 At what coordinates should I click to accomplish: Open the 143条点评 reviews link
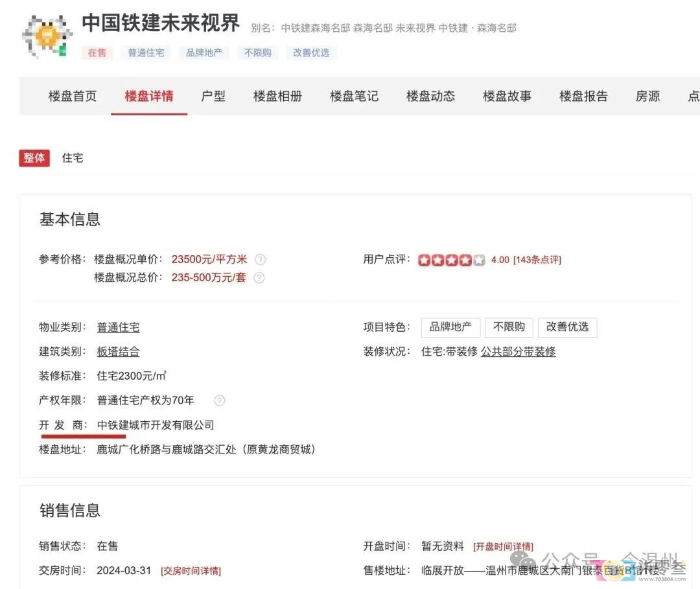tap(537, 260)
